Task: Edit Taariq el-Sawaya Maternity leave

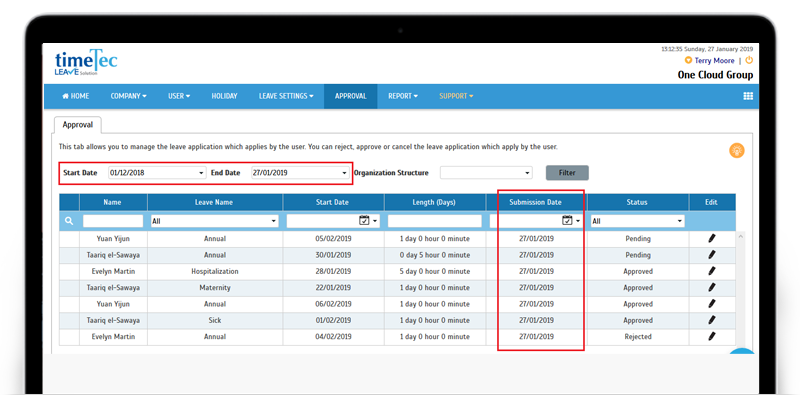Action: pyautogui.click(x=712, y=287)
